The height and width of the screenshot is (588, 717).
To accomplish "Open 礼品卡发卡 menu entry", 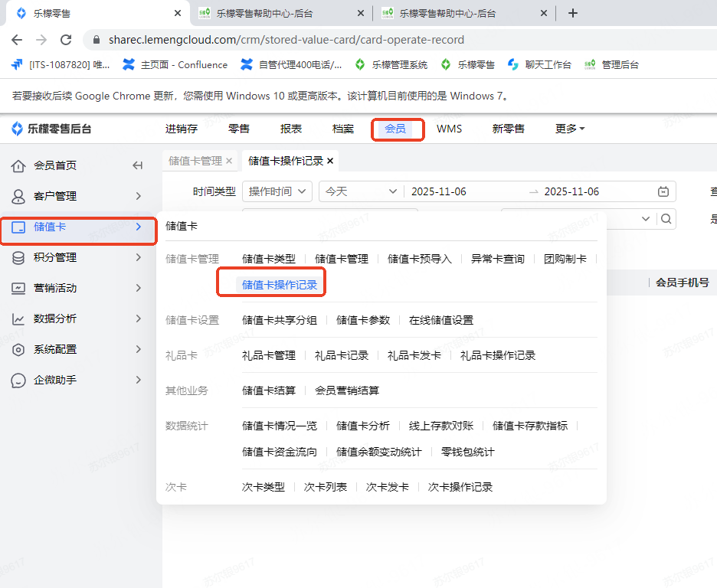I will (x=414, y=355).
